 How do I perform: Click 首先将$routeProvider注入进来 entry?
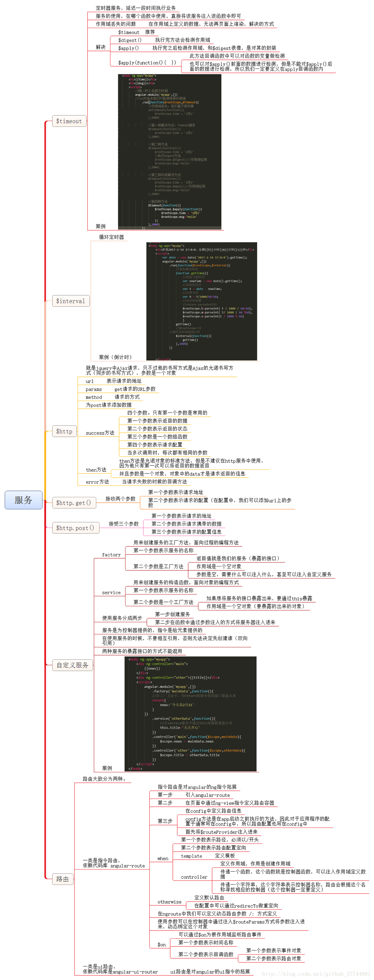(x=221, y=832)
